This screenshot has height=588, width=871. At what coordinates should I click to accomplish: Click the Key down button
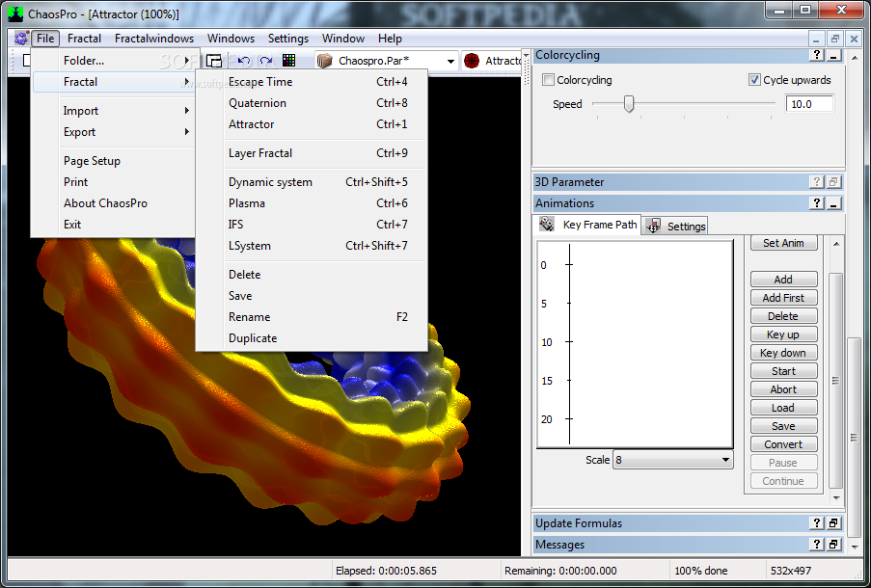click(x=783, y=353)
